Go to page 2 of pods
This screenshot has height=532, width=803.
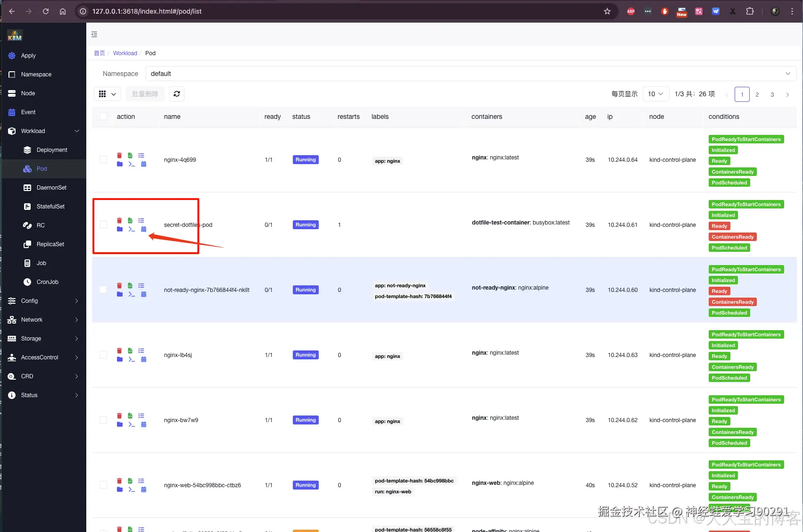click(x=757, y=94)
